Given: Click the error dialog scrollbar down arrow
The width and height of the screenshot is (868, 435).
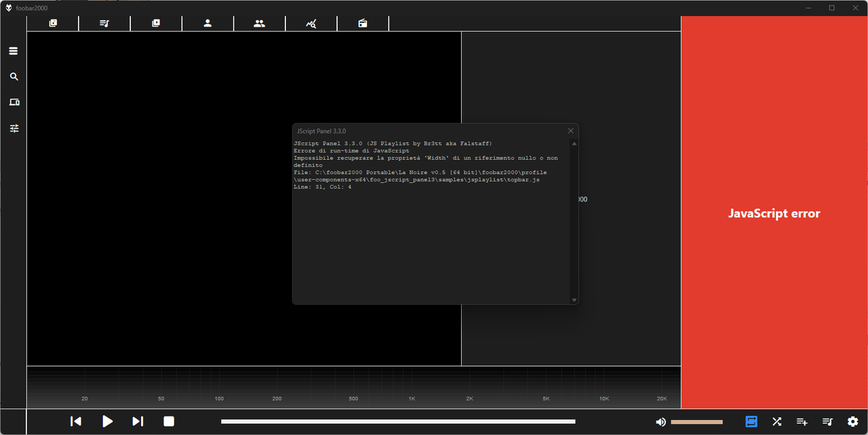Looking at the screenshot, I should pyautogui.click(x=574, y=300).
